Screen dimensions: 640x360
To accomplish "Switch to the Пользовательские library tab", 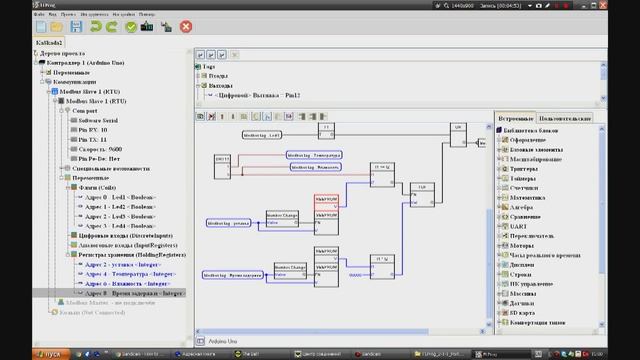I will point(565,118).
